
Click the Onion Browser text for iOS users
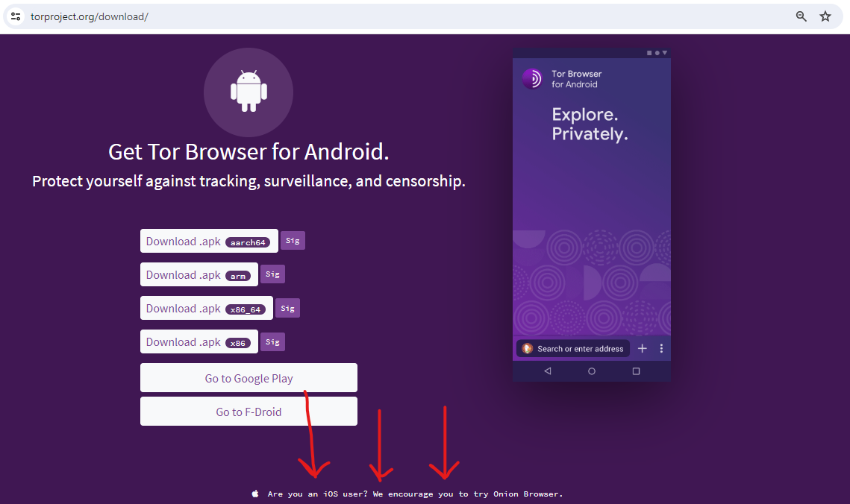[527, 494]
